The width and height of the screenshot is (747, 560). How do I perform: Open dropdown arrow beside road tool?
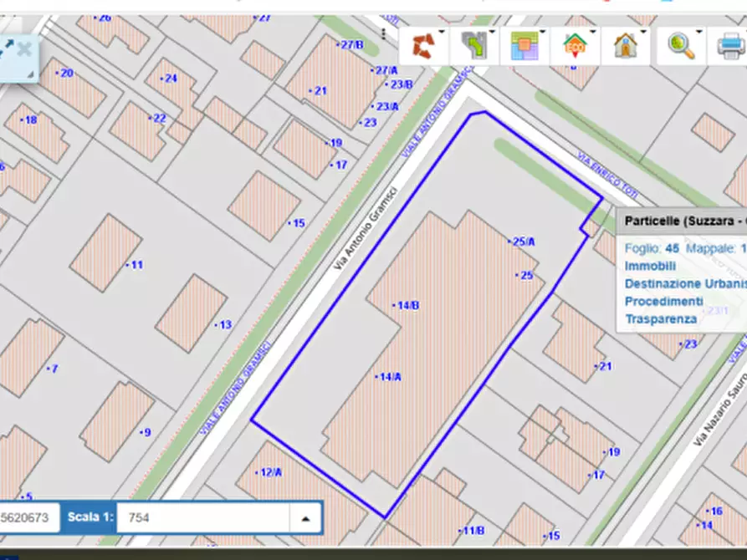pos(492,33)
